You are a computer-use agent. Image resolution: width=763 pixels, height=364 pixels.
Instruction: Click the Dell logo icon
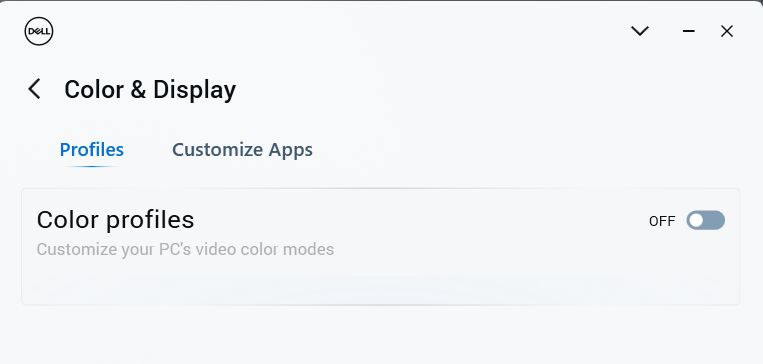click(39, 32)
